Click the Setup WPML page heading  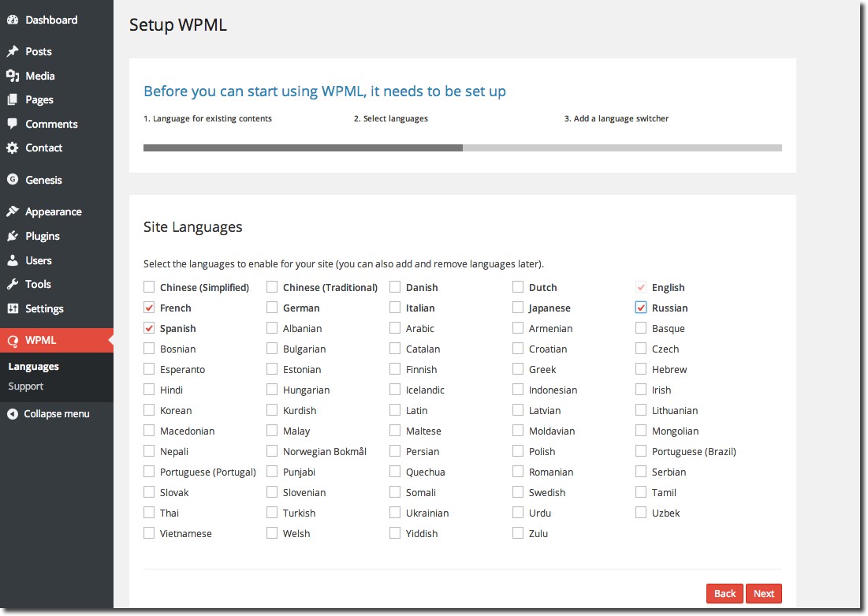pos(177,25)
